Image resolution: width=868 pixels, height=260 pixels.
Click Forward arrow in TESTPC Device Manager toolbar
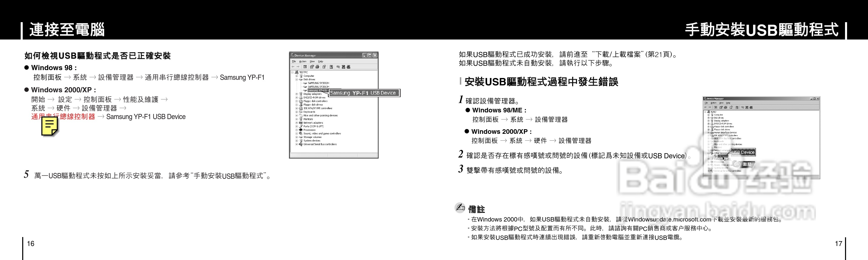(298, 67)
